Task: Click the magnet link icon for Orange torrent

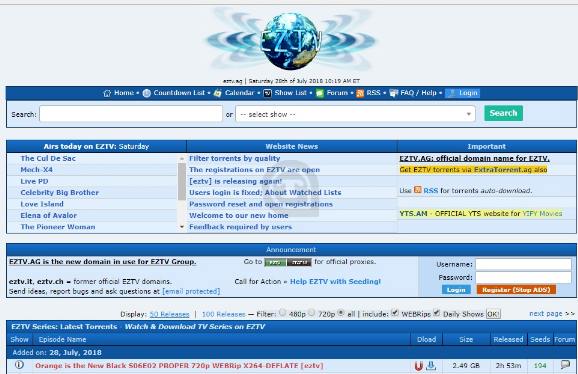Action: (x=418, y=366)
